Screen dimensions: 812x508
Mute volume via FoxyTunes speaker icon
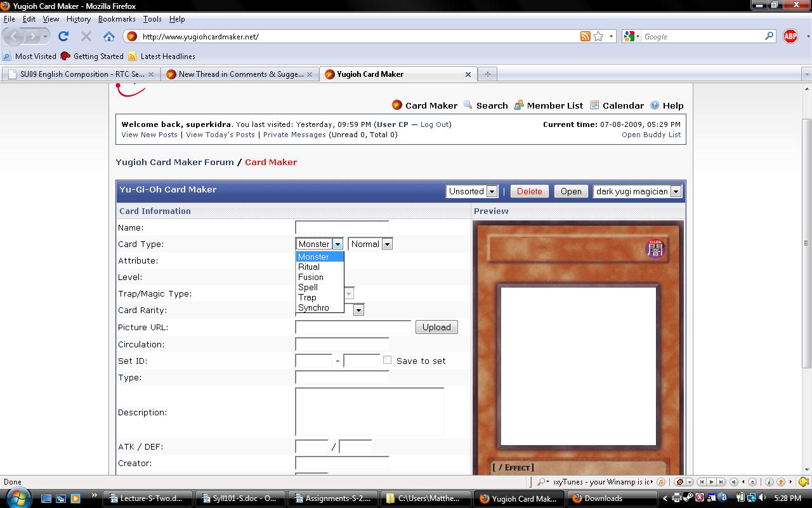point(734,482)
